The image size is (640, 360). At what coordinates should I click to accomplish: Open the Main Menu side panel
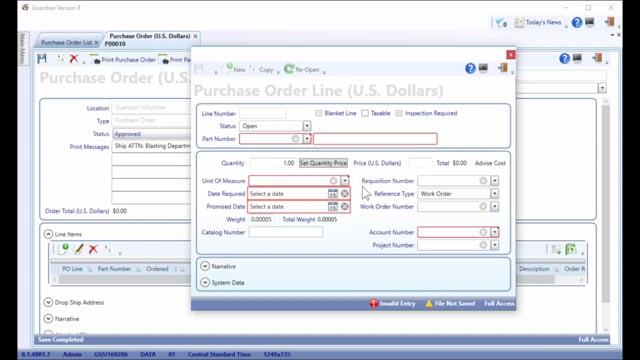tap(23, 49)
